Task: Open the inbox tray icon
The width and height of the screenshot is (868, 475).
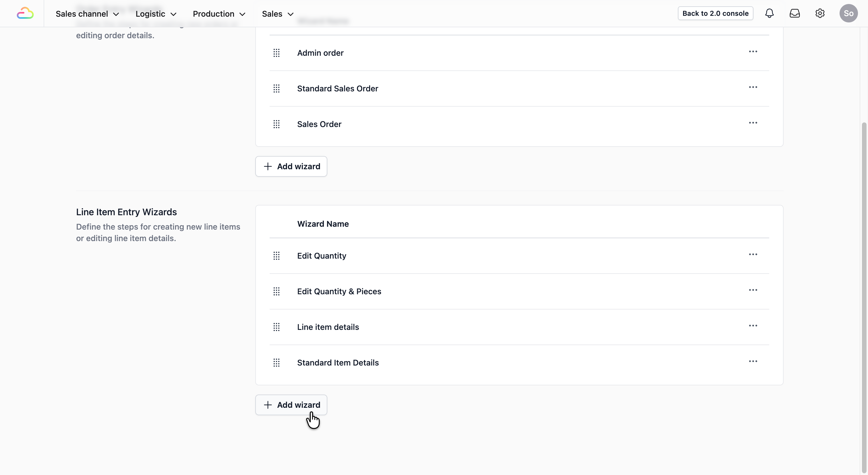Action: (x=794, y=14)
